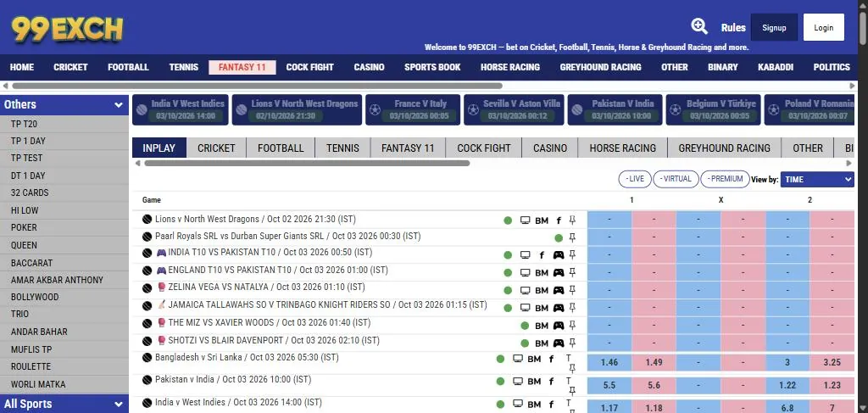Open live TV icon for Jamaica Tallawahs row
This screenshot has width=868, height=413.
525,308
